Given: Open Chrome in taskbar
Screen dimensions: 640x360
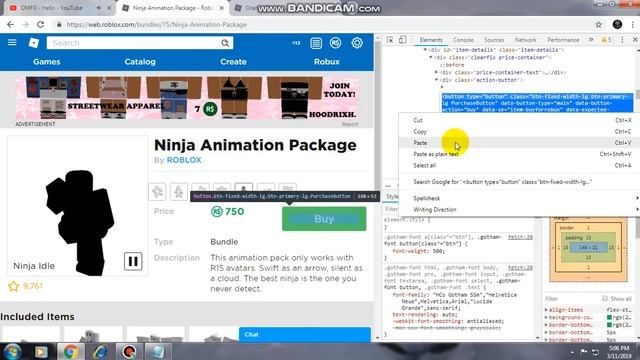Looking at the screenshot, I should click(71, 351).
